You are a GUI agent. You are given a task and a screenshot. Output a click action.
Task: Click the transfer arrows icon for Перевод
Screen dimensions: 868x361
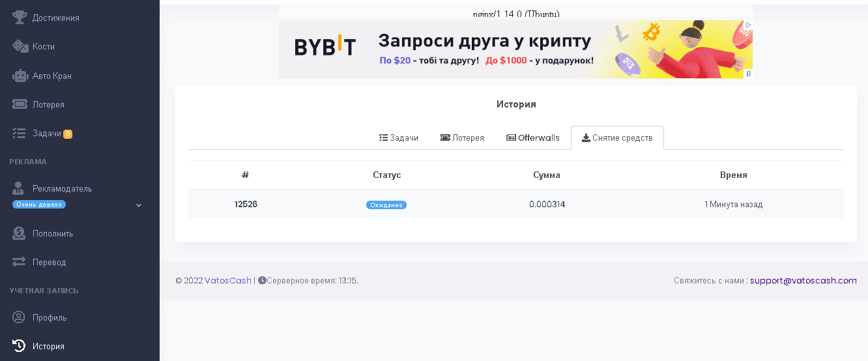(x=20, y=262)
